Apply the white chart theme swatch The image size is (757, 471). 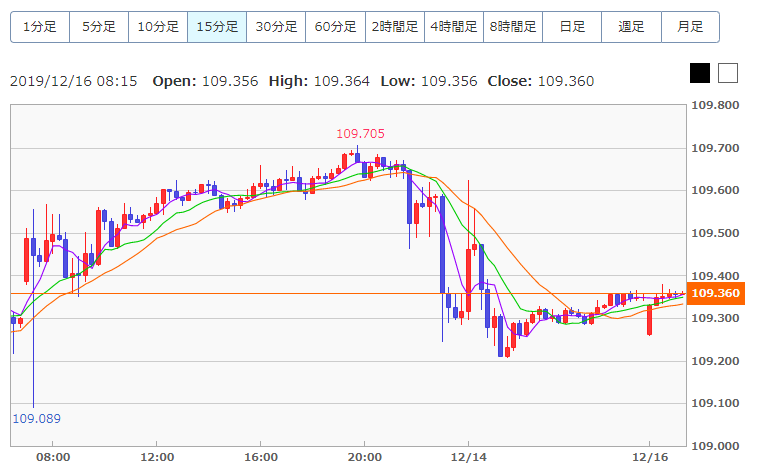point(728,73)
